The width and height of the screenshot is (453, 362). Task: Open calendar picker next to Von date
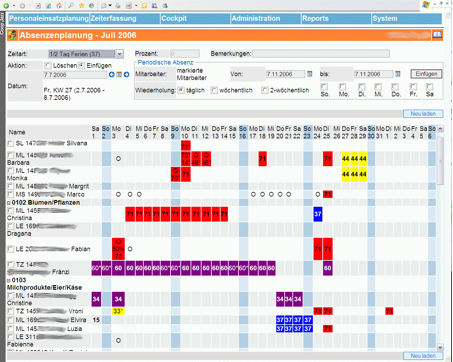[310, 74]
